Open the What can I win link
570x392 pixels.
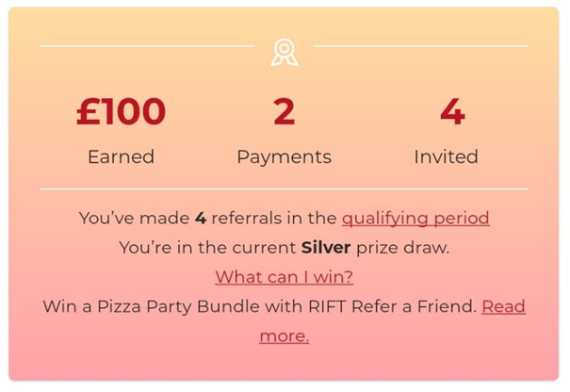pos(284,277)
